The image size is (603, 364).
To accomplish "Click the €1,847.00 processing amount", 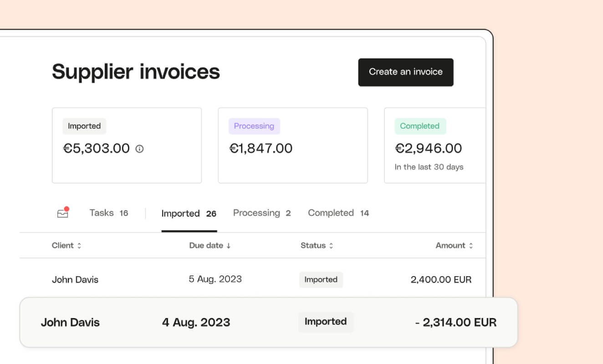I will tap(261, 148).
